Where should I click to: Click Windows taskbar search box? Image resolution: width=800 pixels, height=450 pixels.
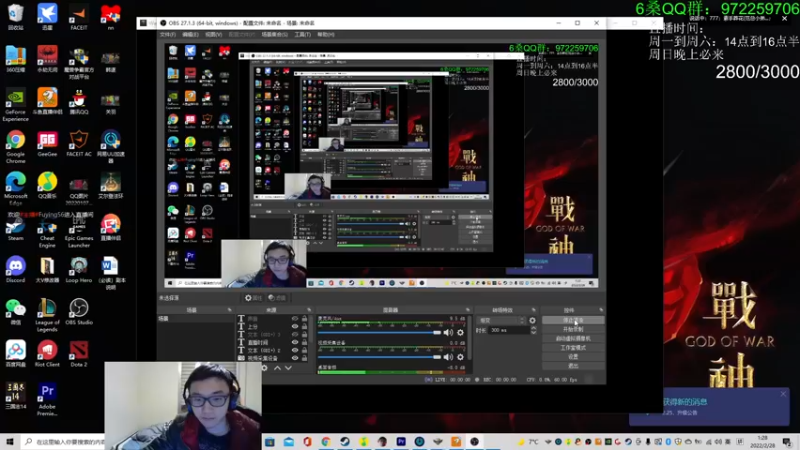[65, 442]
